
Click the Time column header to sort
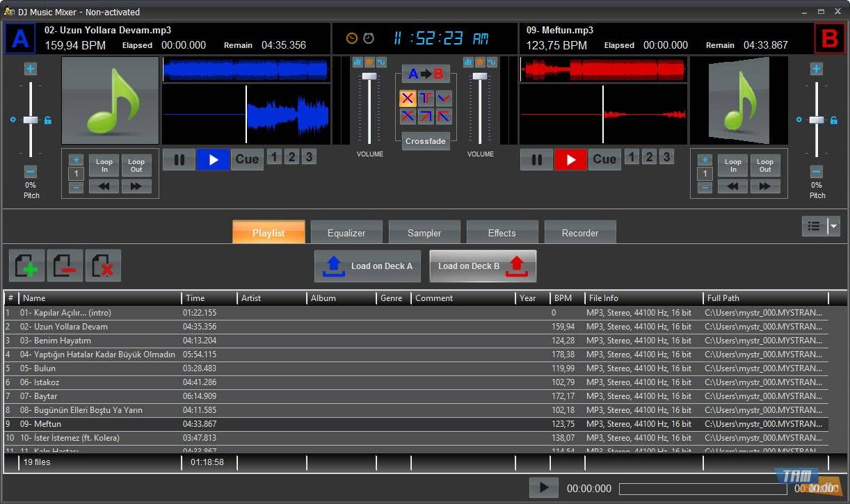(195, 298)
